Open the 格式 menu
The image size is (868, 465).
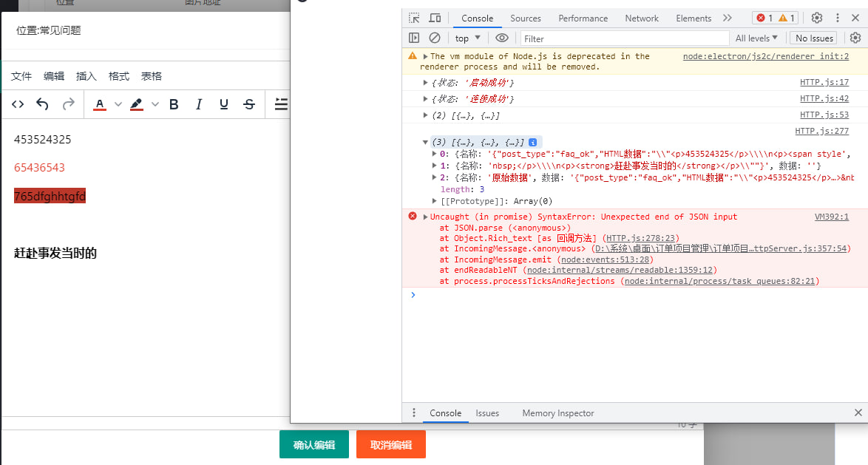[x=119, y=76]
